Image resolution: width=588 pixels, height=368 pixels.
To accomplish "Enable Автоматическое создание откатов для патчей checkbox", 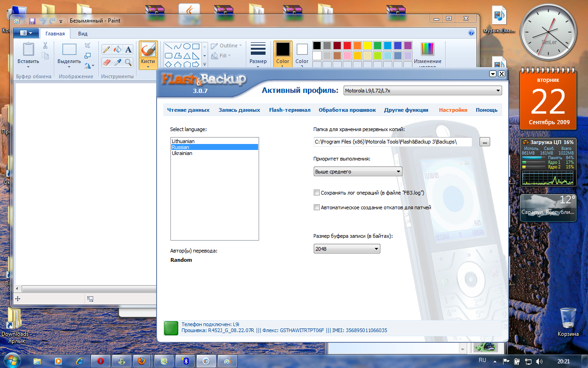I will 317,207.
